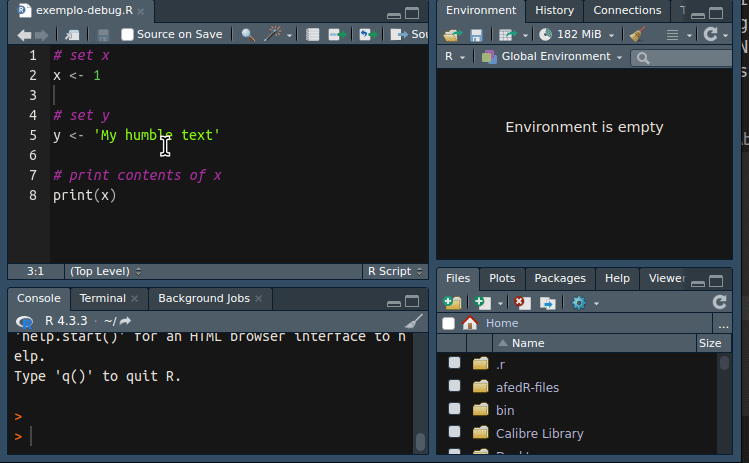Clear console with the broom icon

tap(414, 322)
